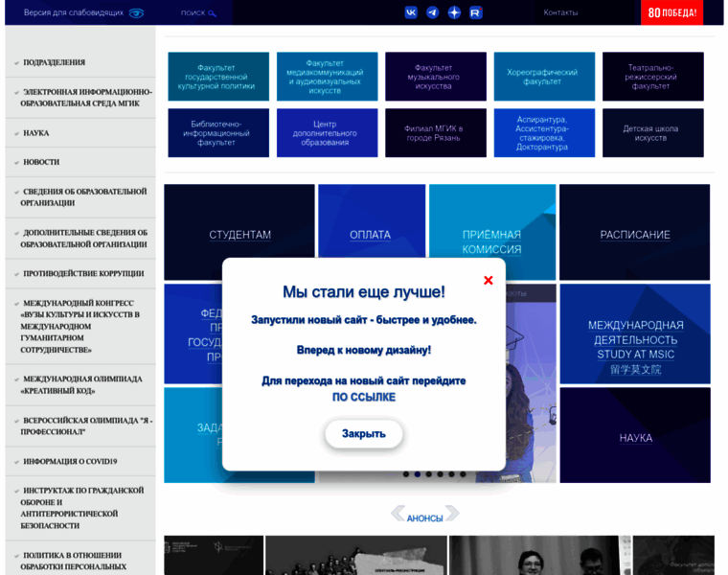Open the group photo announcement thumbnail
The height and width of the screenshot is (575, 728).
click(356, 555)
